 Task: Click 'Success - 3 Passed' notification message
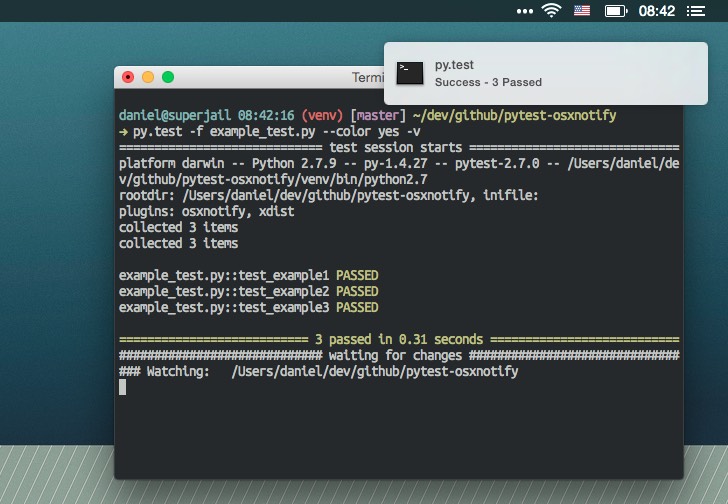tap(488, 82)
